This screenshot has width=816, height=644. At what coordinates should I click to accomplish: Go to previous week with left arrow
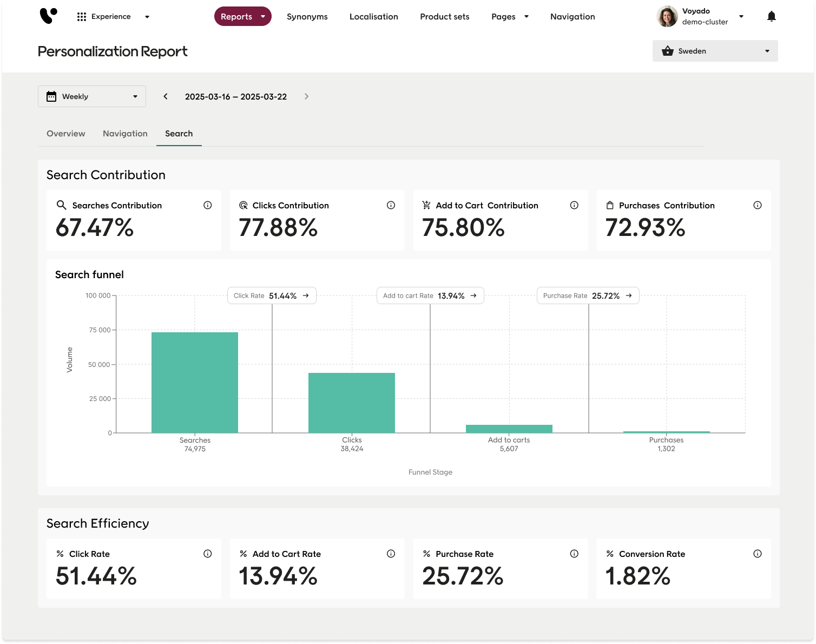point(166,96)
